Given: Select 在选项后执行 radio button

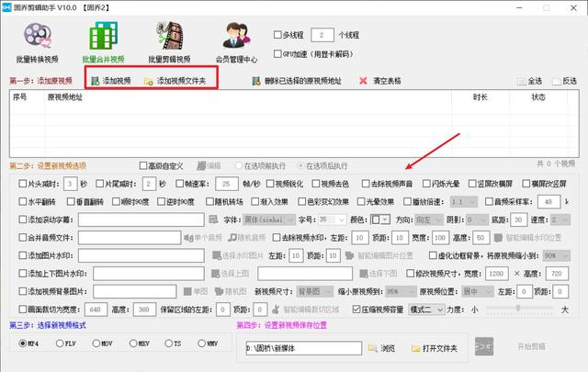Looking at the screenshot, I should point(300,165).
